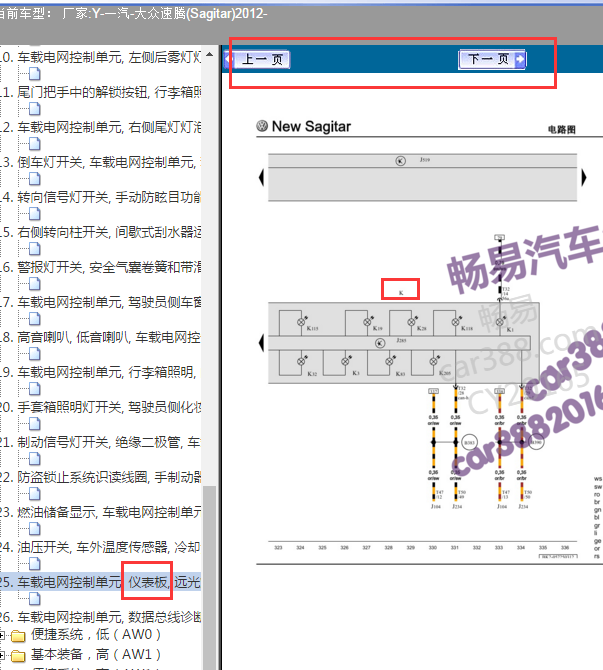Select tree item 15 右侧转向柱开关

[100, 232]
